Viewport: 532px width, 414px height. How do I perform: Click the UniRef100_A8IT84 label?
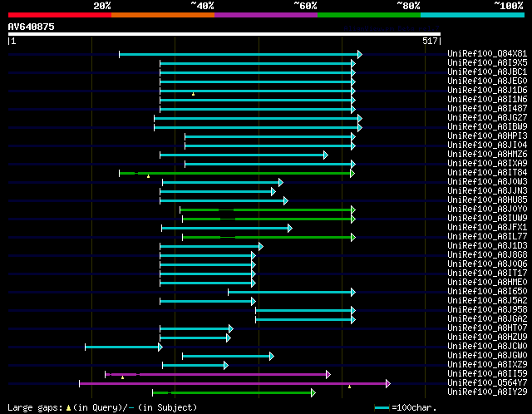point(487,173)
